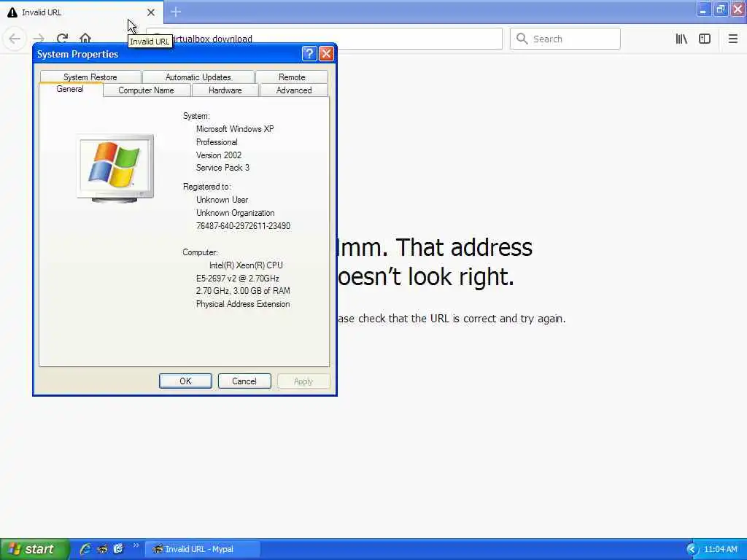Open the Start menu
747x560 pixels.
tap(34, 549)
